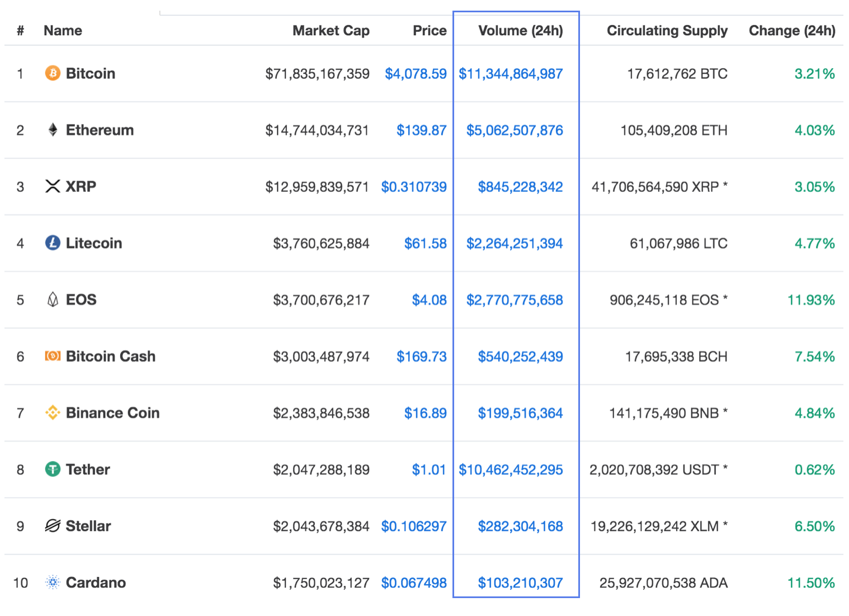Click Binance Coin price $16.89

click(x=425, y=413)
